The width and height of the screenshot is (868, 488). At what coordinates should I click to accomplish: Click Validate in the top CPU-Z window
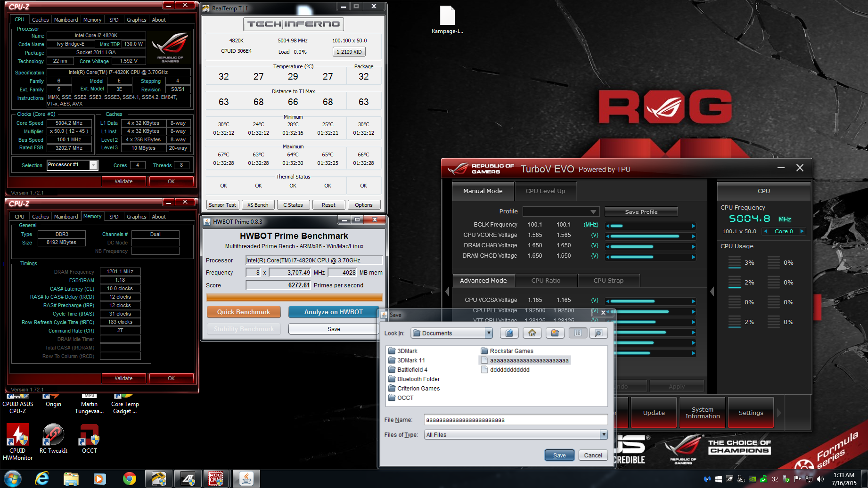pos(123,181)
